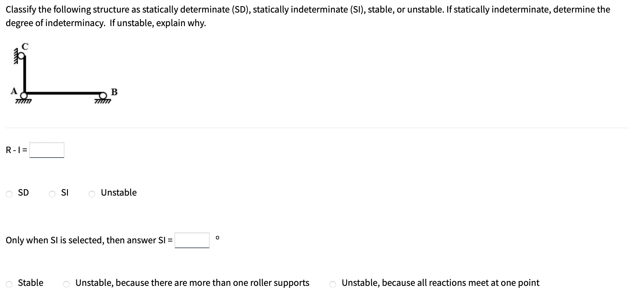Viewport: 644px width, 301px height.
Task: Click the wall roller support at point C
Action: [21, 56]
